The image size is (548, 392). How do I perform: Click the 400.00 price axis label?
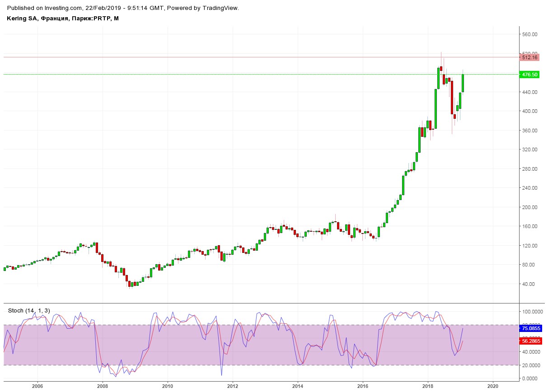click(529, 111)
